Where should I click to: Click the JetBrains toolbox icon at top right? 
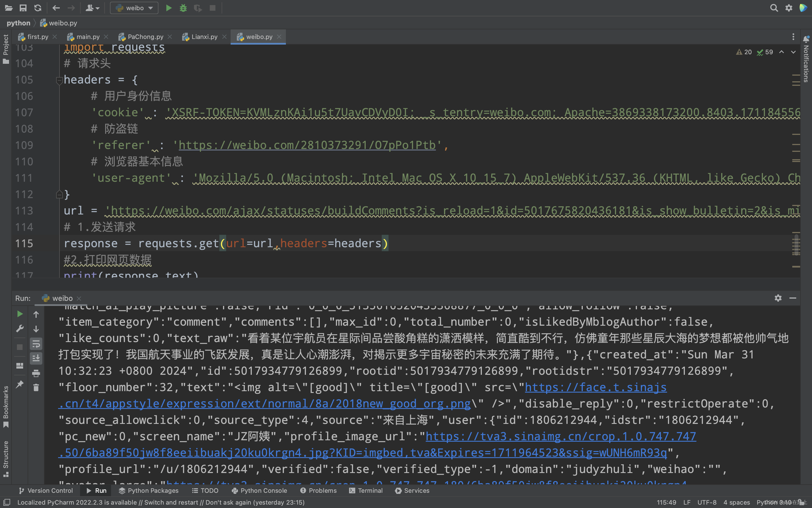[803, 8]
